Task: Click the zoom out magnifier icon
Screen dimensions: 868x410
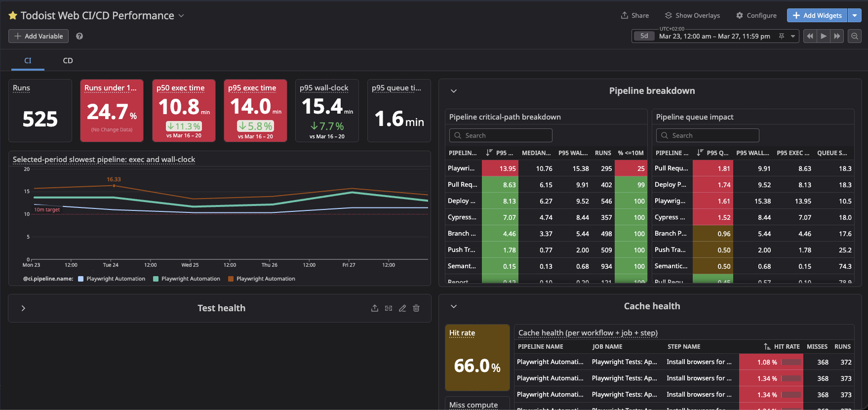Action: point(855,36)
